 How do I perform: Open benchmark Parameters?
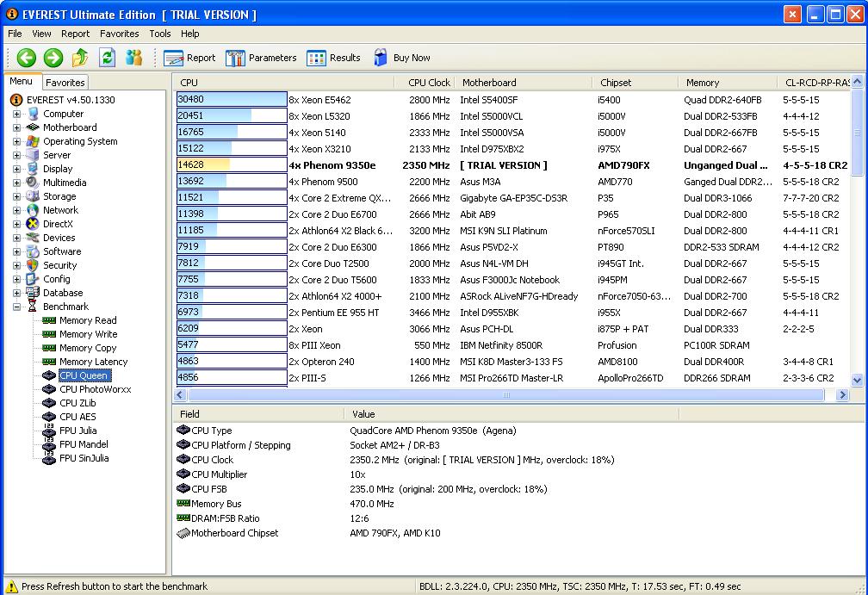coord(261,58)
